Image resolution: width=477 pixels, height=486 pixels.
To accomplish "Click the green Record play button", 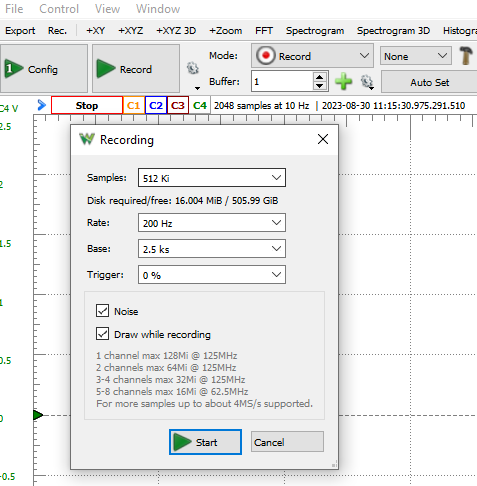I will [136, 69].
